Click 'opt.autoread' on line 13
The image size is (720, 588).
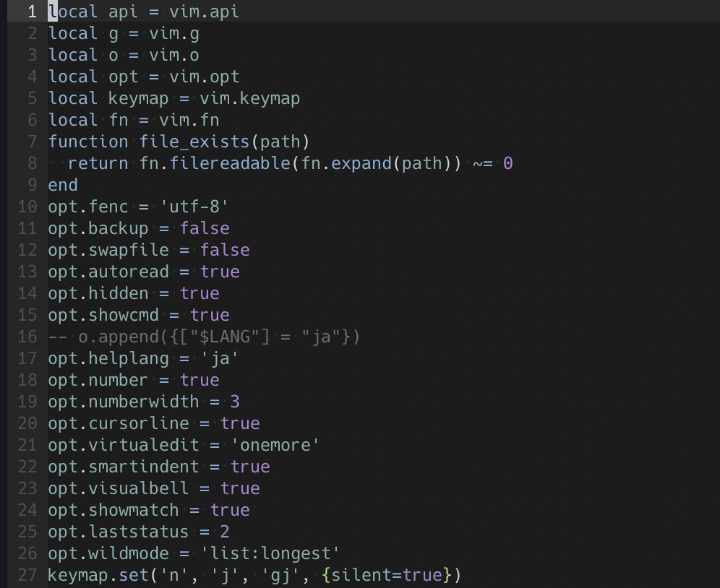108,272
